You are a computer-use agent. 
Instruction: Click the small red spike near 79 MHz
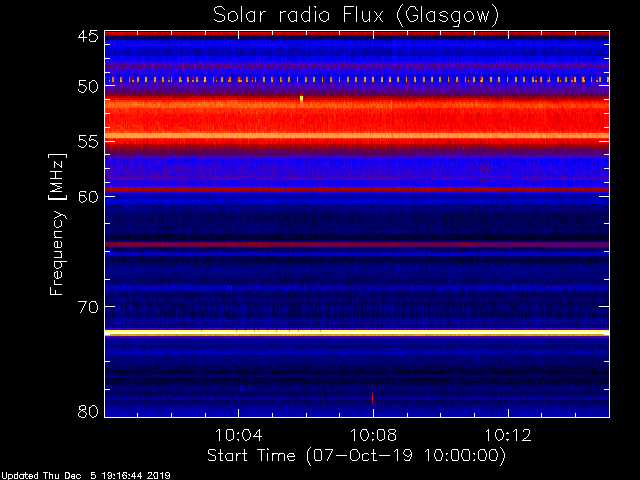click(372, 398)
